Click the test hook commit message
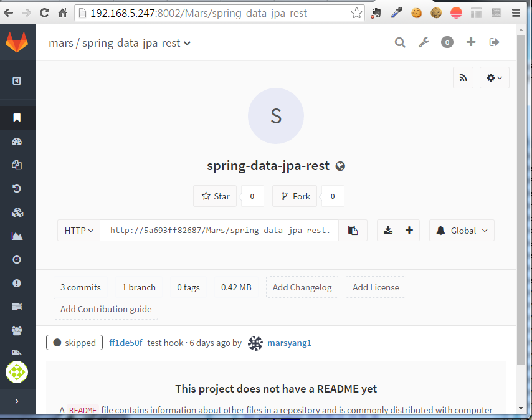The image size is (532, 420). (x=165, y=343)
